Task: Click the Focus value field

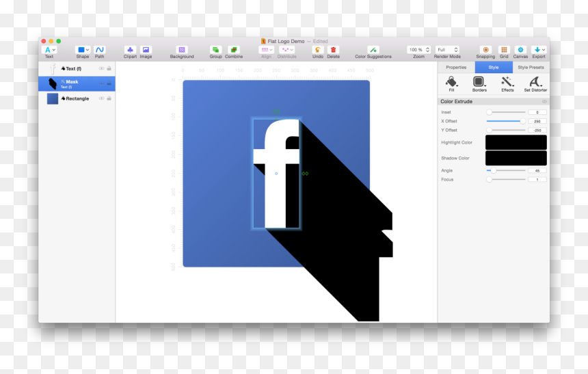Action: pyautogui.click(x=537, y=180)
